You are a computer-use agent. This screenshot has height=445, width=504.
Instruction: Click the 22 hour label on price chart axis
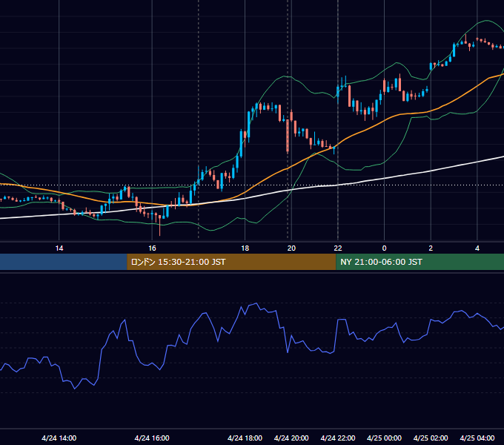click(338, 248)
